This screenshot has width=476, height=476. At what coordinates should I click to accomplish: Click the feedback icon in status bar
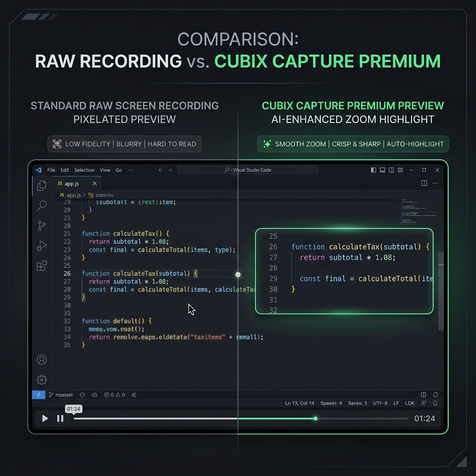423,403
